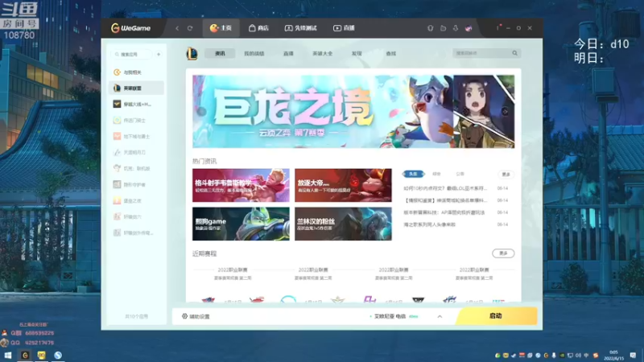
Task: Select 传送门骑士 in sidebar
Action: click(x=136, y=120)
